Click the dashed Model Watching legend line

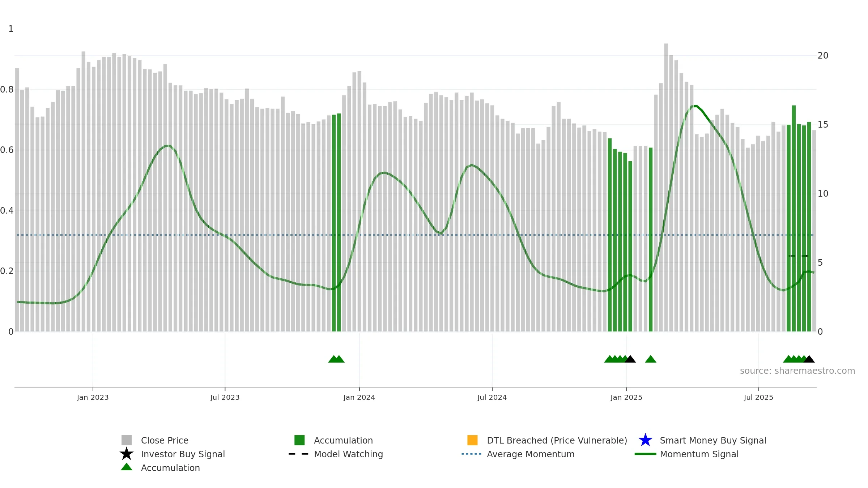click(299, 454)
